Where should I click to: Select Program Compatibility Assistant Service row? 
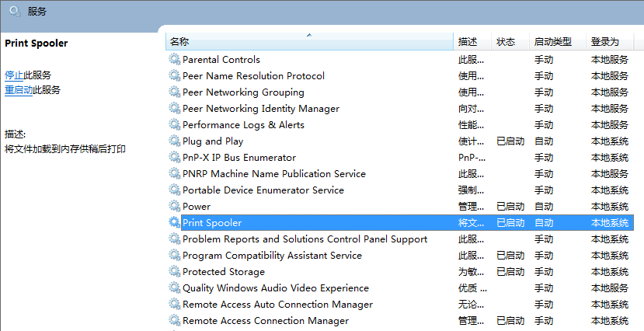point(272,256)
